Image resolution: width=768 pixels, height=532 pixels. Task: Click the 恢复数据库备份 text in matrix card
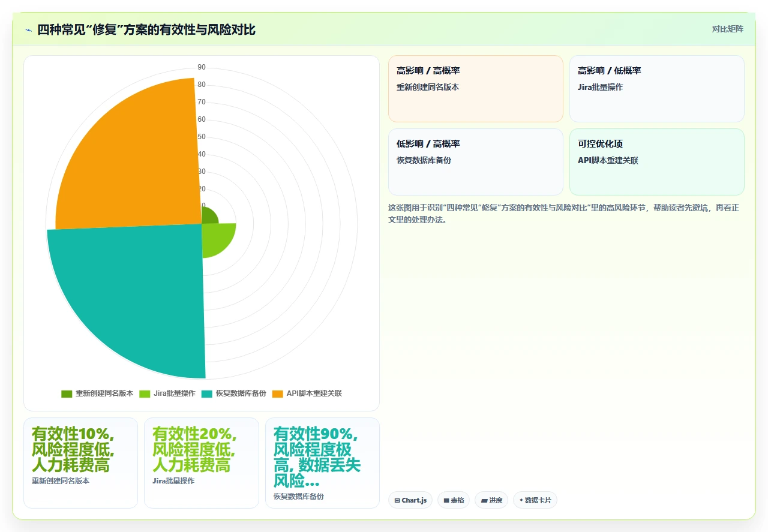pyautogui.click(x=424, y=161)
